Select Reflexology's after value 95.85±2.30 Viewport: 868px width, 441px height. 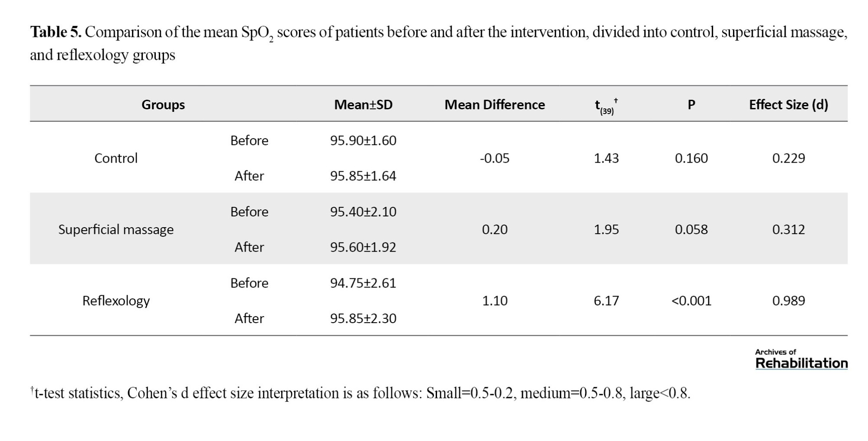click(x=363, y=318)
